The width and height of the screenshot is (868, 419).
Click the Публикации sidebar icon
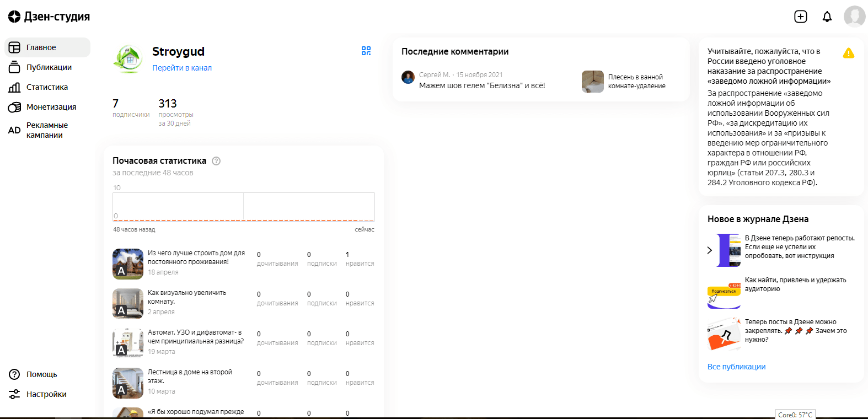(14, 67)
